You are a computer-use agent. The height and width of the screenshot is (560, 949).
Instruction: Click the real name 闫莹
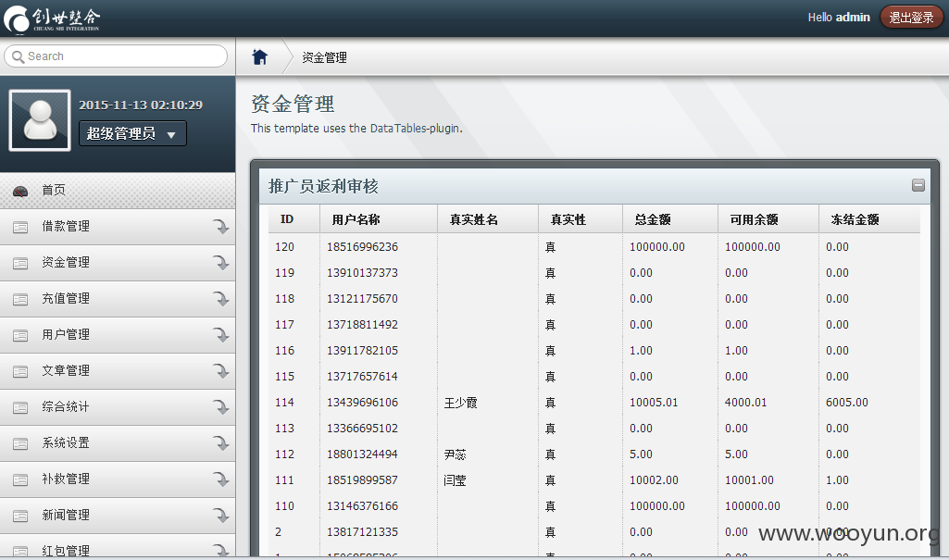[456, 480]
